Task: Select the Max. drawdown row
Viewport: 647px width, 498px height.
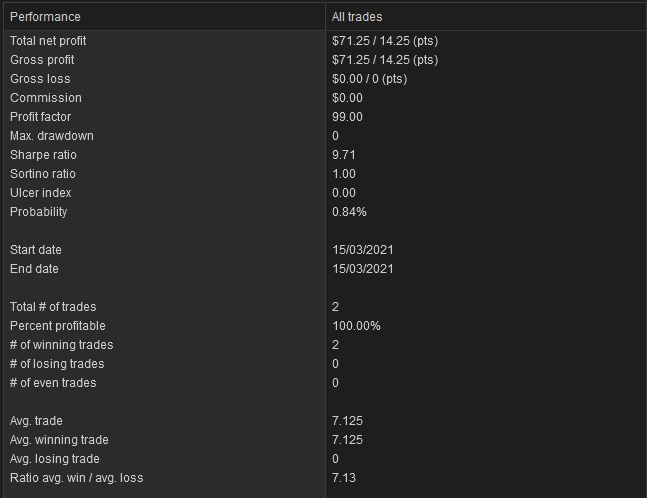Action: click(325, 136)
